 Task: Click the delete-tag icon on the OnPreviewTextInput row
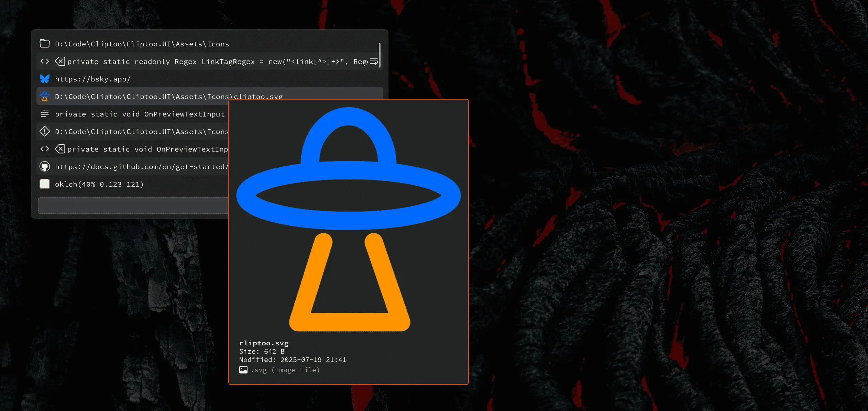60,149
